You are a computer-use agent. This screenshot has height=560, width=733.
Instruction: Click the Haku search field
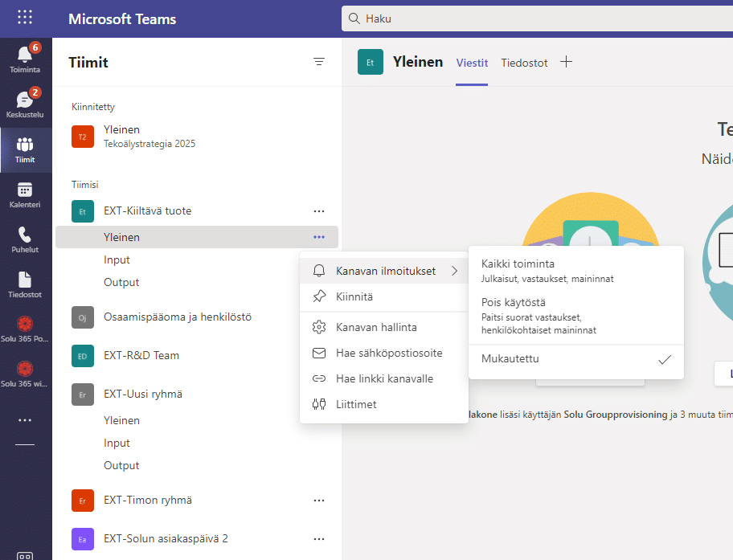click(537, 18)
